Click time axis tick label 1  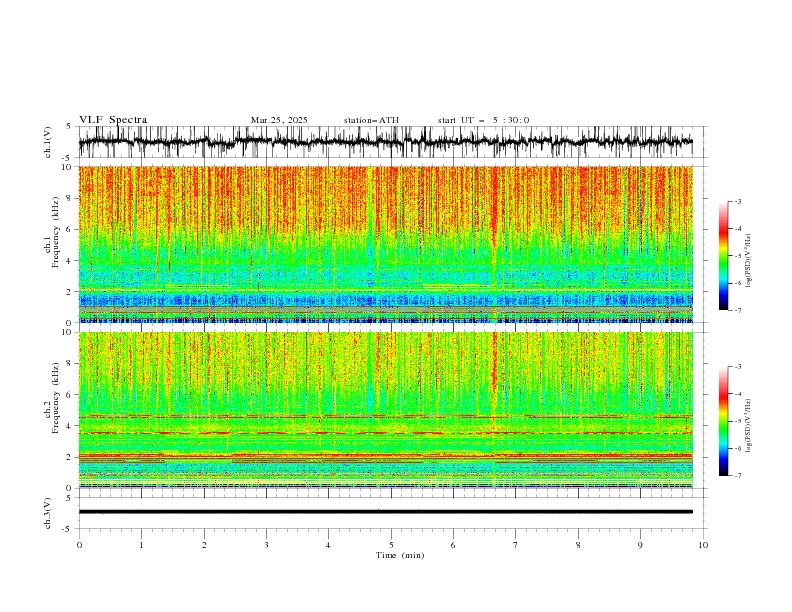coord(141,545)
